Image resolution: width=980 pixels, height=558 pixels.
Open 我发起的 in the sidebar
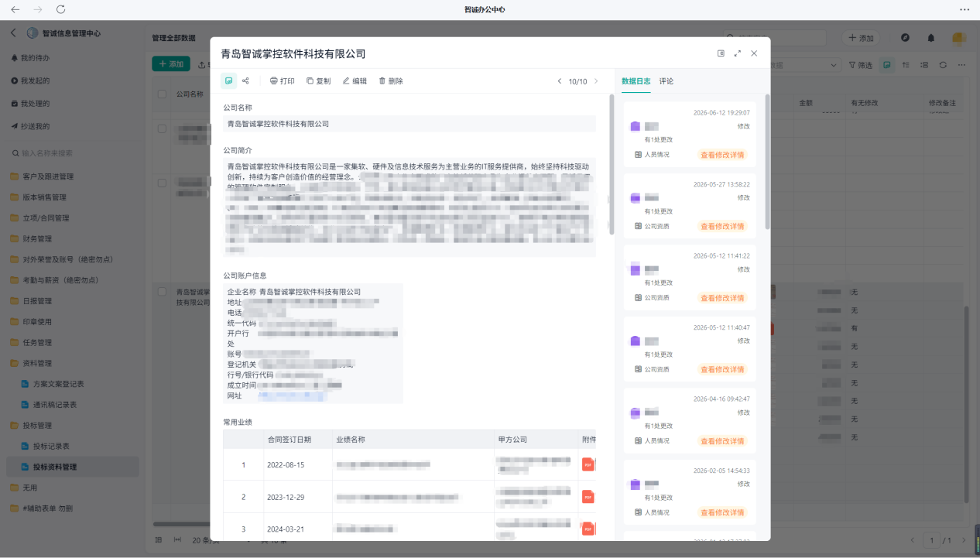pos(30,80)
